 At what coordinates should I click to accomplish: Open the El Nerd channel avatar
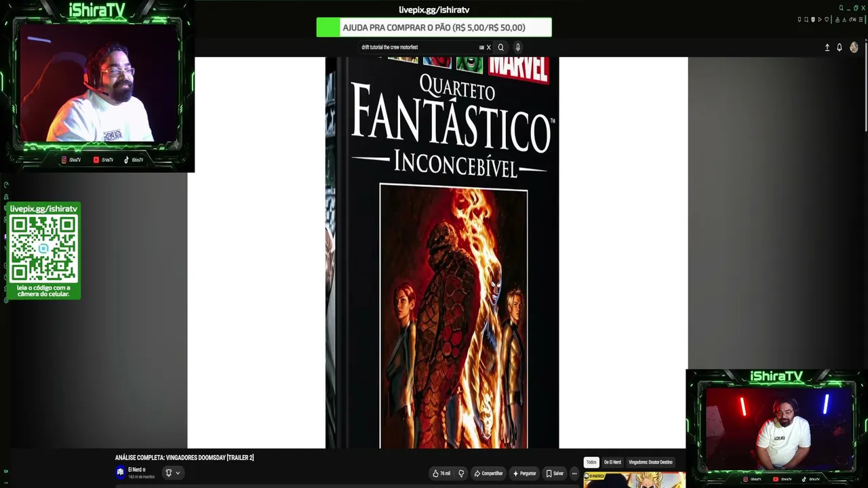(x=120, y=472)
